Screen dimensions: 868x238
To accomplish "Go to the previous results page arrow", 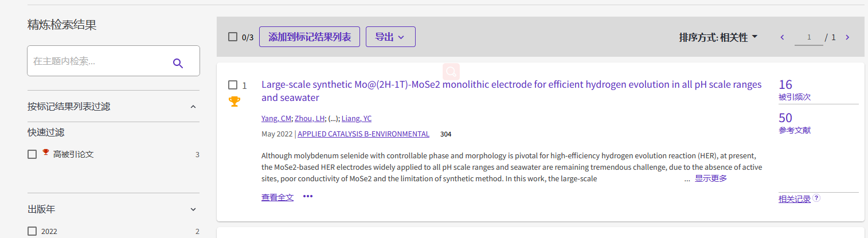I will 782,37.
